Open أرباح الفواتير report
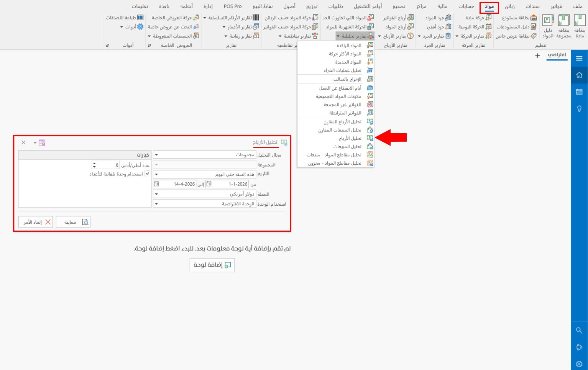The width and height of the screenshot is (588, 370). [398, 18]
